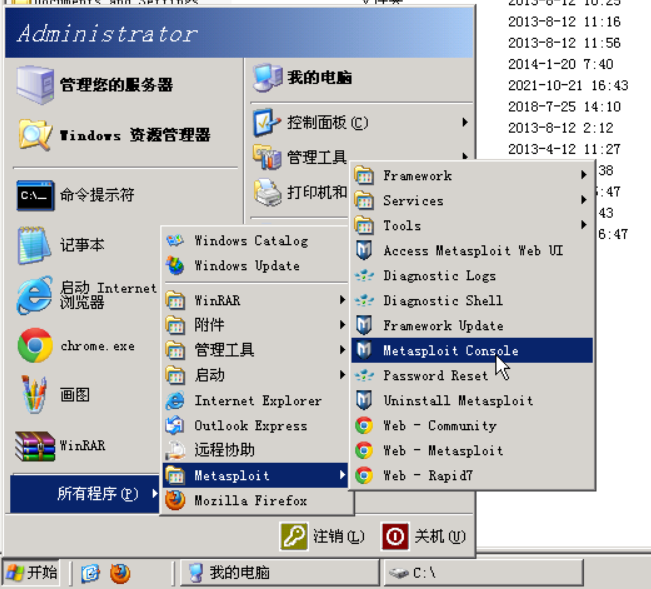This screenshot has width=651, height=589.
Task: Click the Internet Explorer icon in programs list
Action: pos(175,401)
